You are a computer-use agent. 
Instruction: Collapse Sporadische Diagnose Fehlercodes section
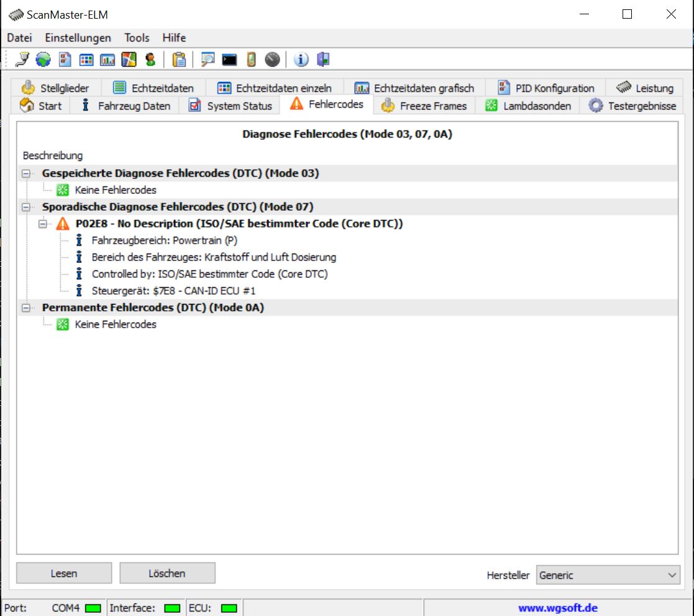coord(26,207)
